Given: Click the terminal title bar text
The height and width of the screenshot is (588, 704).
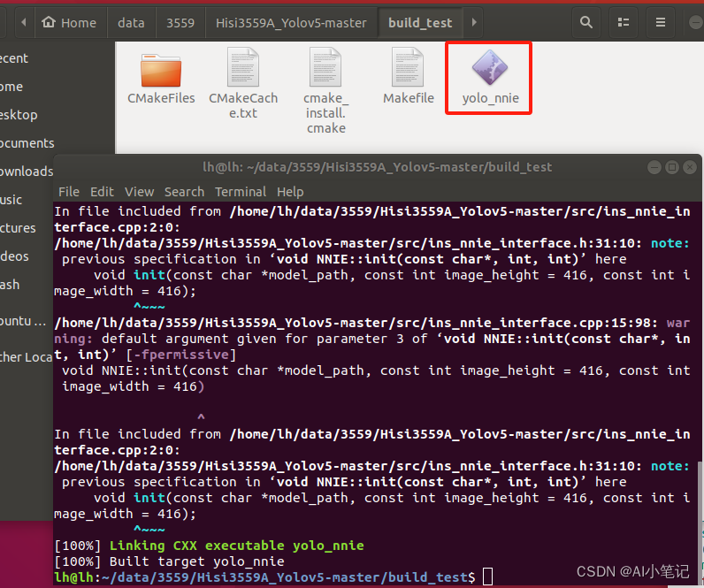Looking at the screenshot, I should (x=377, y=167).
